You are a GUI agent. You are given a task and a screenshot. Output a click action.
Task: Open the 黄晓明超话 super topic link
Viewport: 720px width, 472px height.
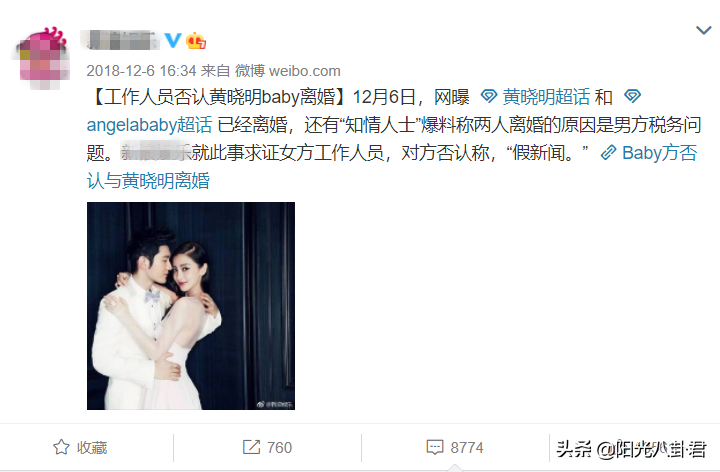[x=546, y=97]
